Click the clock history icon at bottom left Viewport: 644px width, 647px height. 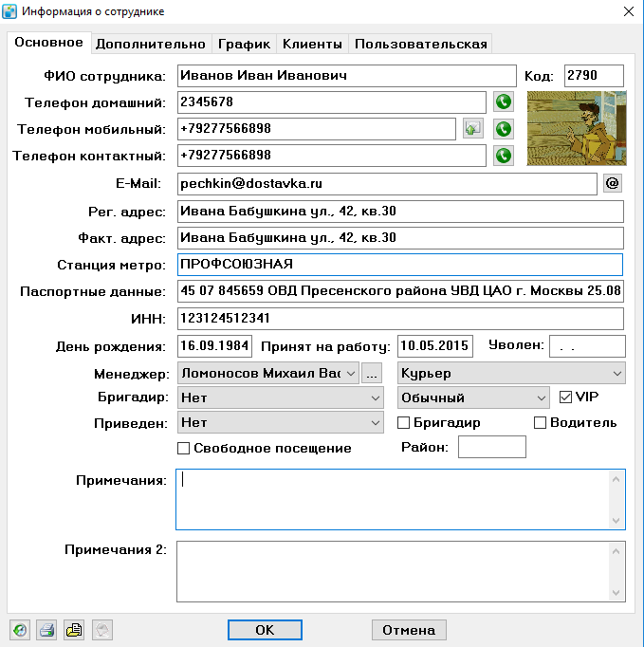pos(20,630)
